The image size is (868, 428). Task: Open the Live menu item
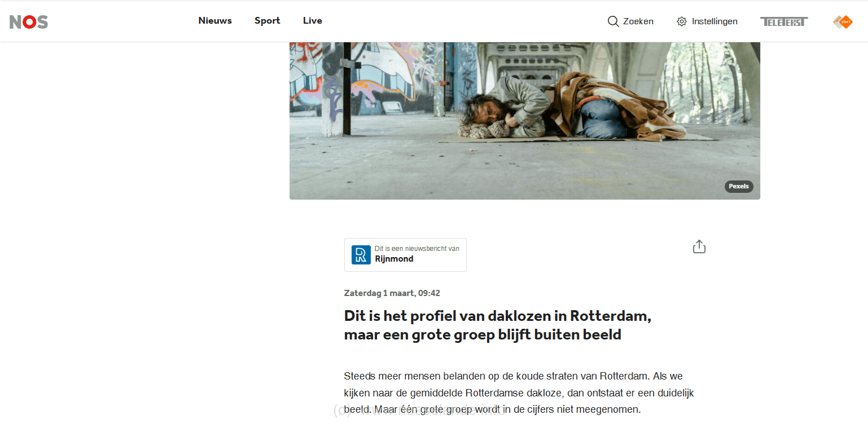[312, 21]
